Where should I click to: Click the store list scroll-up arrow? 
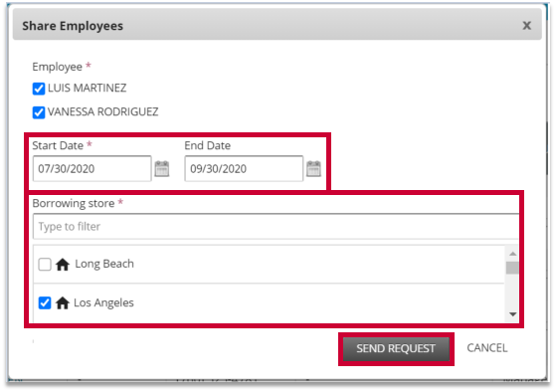click(512, 254)
